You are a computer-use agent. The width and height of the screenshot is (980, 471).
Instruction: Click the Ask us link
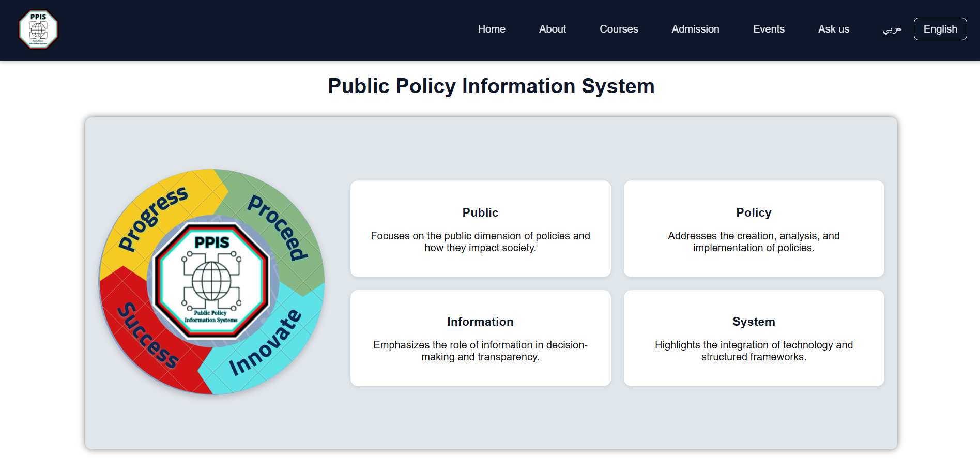[x=833, y=29]
